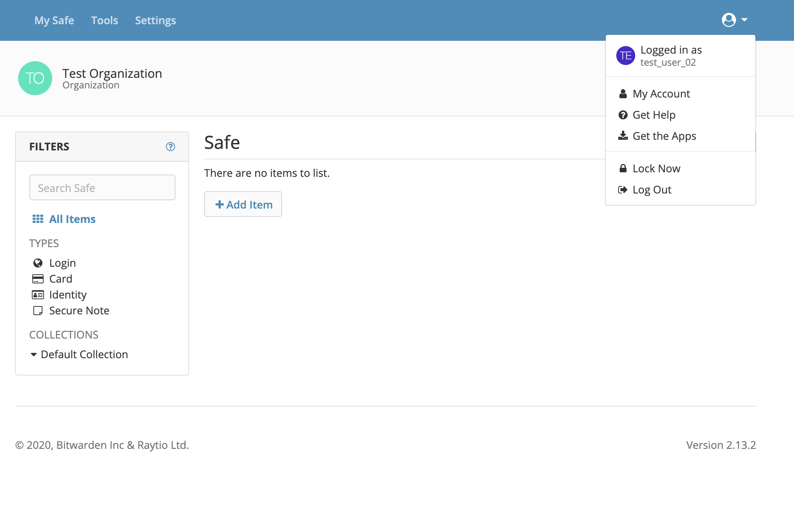Viewport: 794px width, 532px height.
Task: Open the Filters help icon
Action: 171,147
